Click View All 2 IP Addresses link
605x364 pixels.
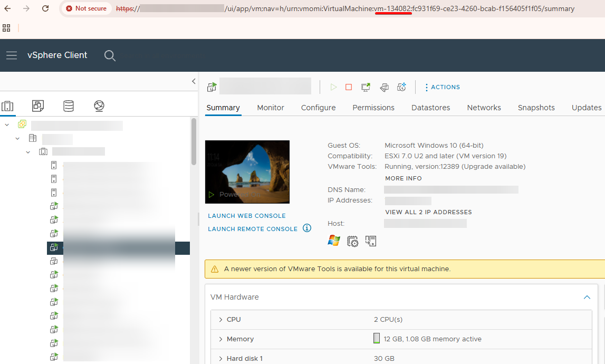tap(428, 212)
